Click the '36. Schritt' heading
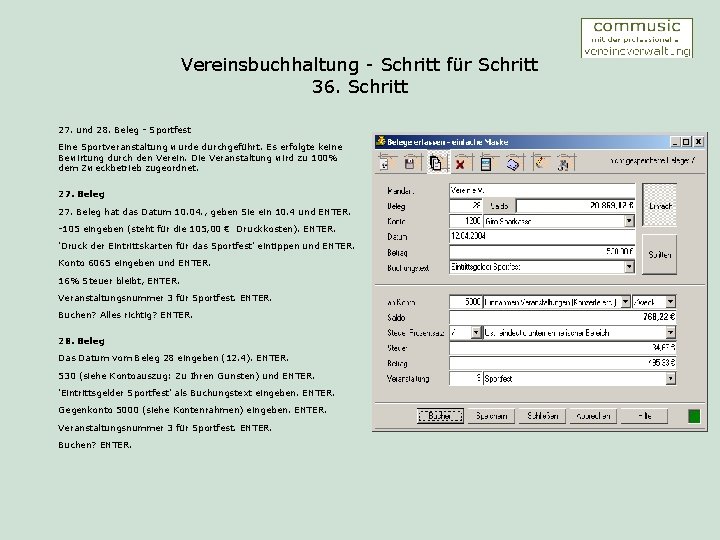Viewport: 720px width, 540px height. point(360,87)
